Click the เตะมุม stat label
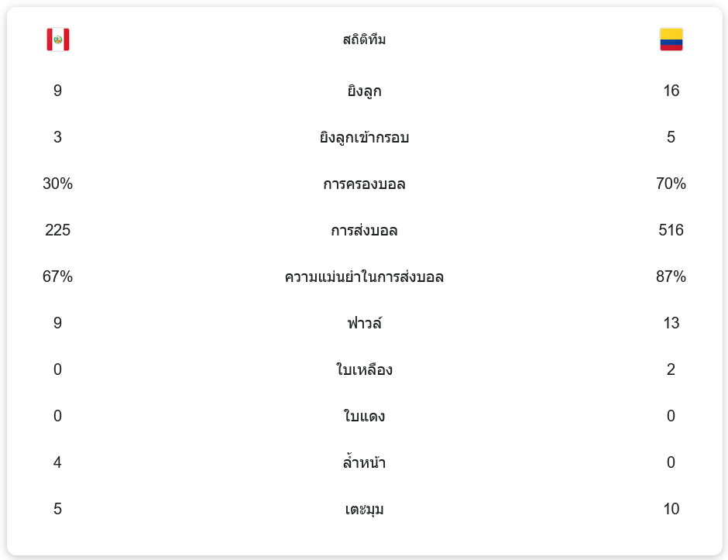Viewport: 728px width, 560px height. click(364, 510)
